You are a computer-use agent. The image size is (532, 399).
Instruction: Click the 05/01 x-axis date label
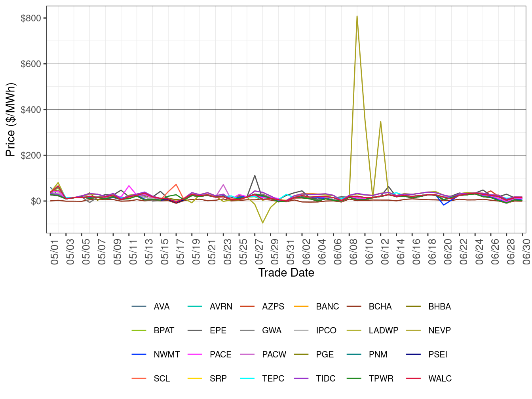(55, 251)
